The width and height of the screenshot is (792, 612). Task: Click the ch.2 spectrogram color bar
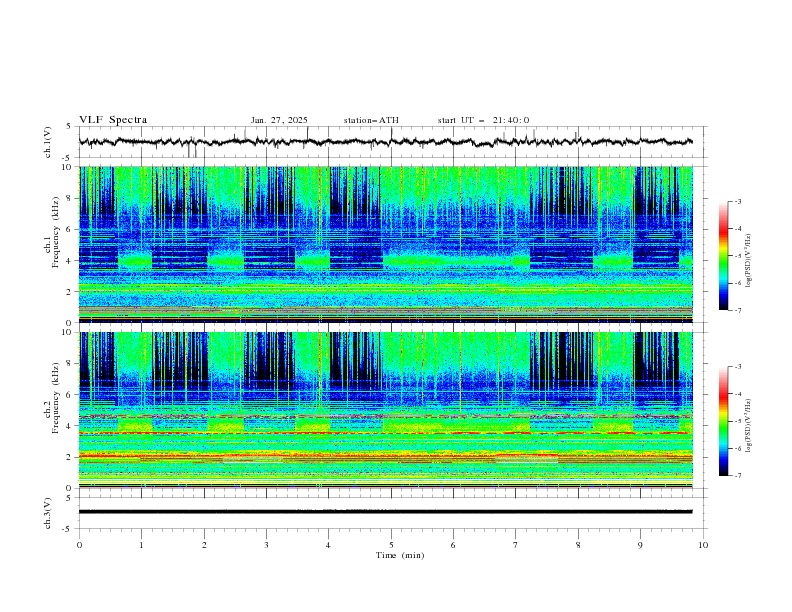(x=723, y=421)
